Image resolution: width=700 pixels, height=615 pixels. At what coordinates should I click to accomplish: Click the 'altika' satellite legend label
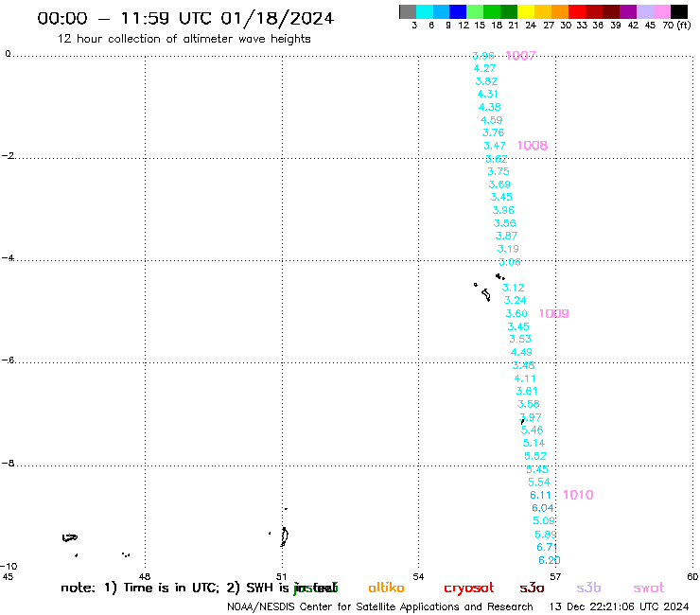click(386, 588)
